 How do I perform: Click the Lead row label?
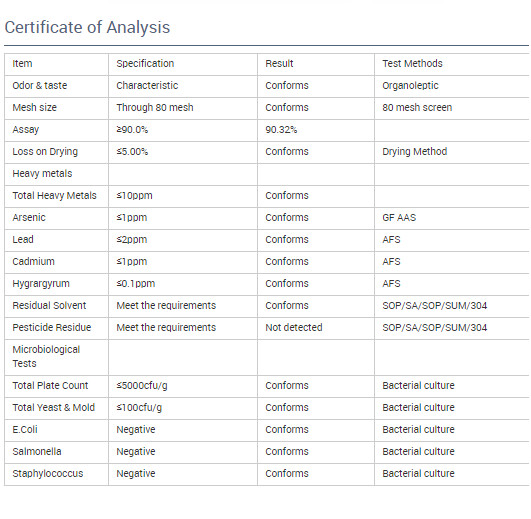tap(23, 240)
